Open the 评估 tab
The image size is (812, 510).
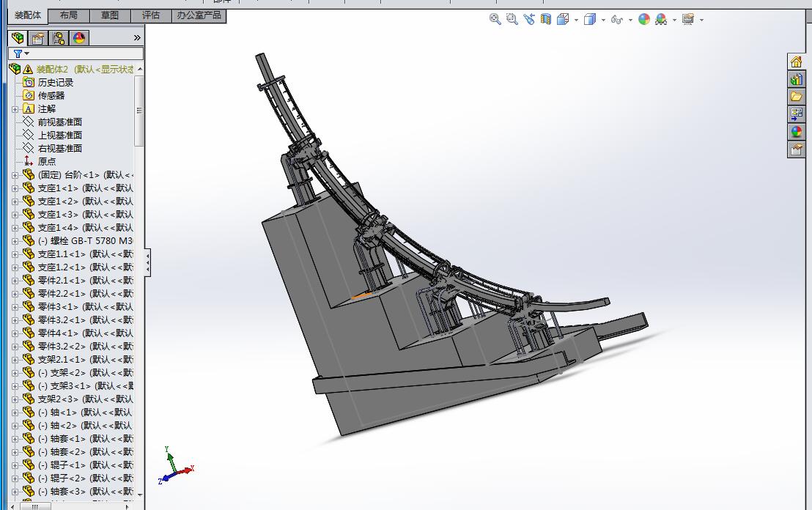coord(151,15)
